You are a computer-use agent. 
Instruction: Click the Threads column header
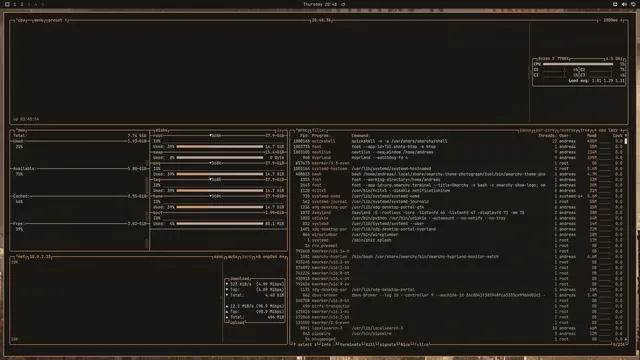click(547, 136)
